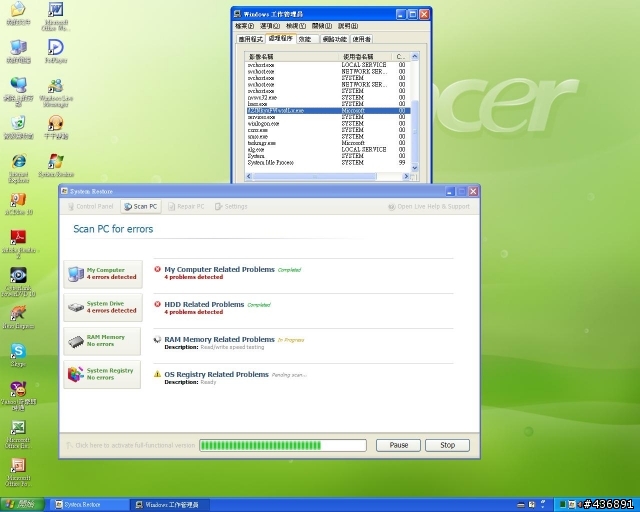Open the Adobe Reader desktop shortcut
Image resolution: width=640 pixels, height=512 pixels.
tap(18, 244)
